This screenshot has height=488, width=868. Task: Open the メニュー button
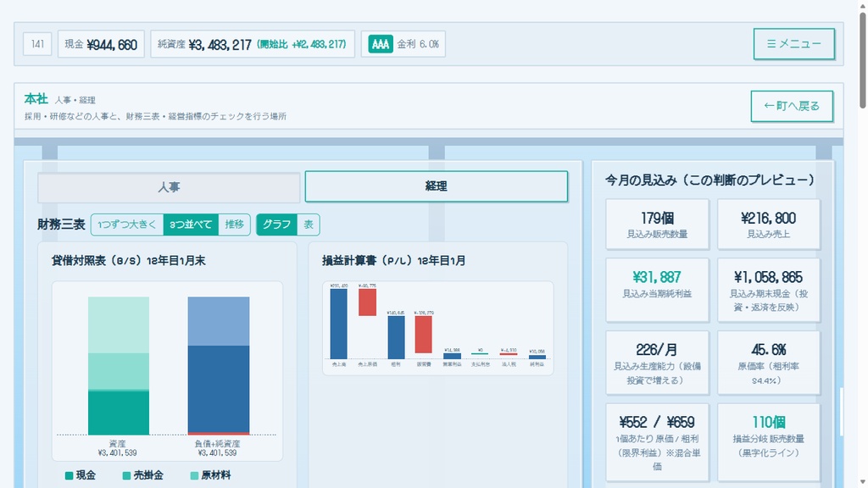click(x=793, y=44)
